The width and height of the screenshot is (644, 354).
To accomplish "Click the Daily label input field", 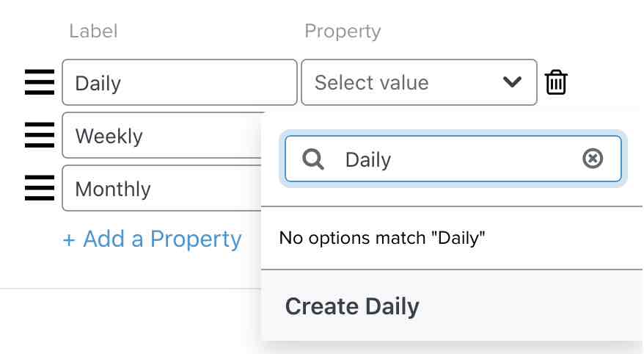I will [x=179, y=82].
